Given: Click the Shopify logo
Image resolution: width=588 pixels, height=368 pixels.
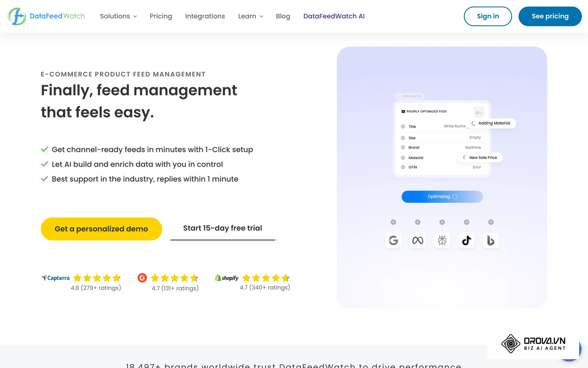Looking at the screenshot, I should [227, 278].
